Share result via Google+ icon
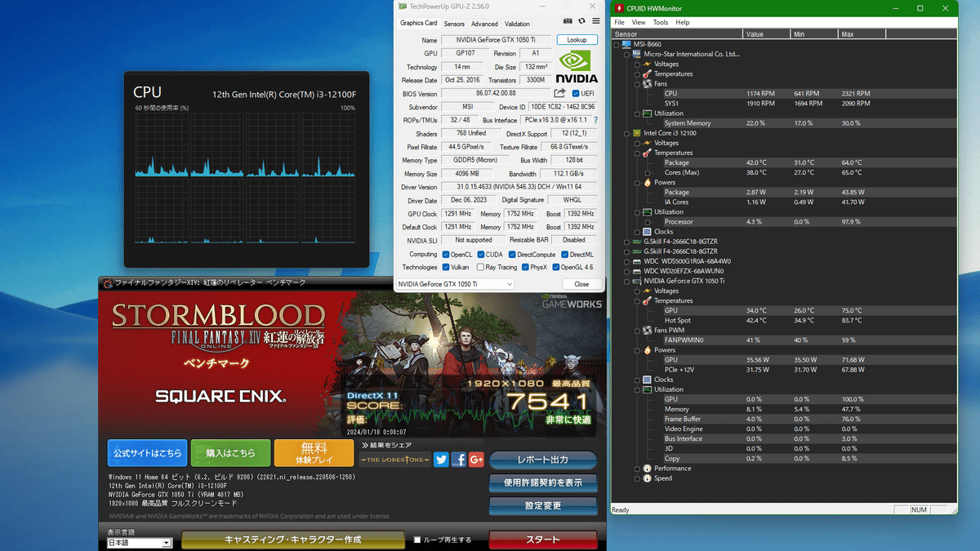This screenshot has height=551, width=980. 476,460
